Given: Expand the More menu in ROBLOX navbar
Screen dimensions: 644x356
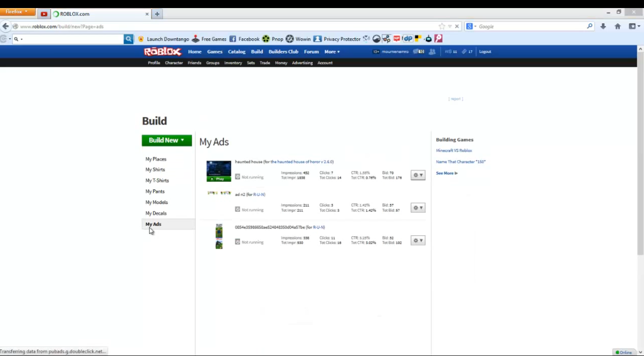Looking at the screenshot, I should tap(332, 52).
